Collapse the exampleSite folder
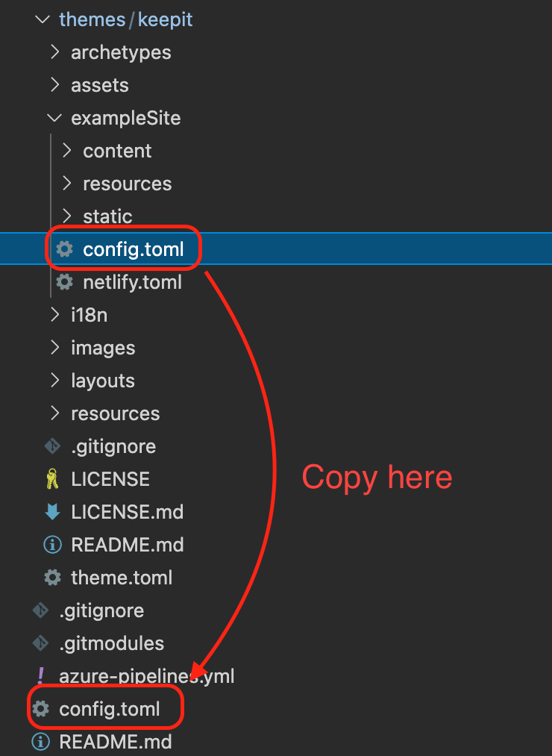The width and height of the screenshot is (552, 756). click(54, 117)
